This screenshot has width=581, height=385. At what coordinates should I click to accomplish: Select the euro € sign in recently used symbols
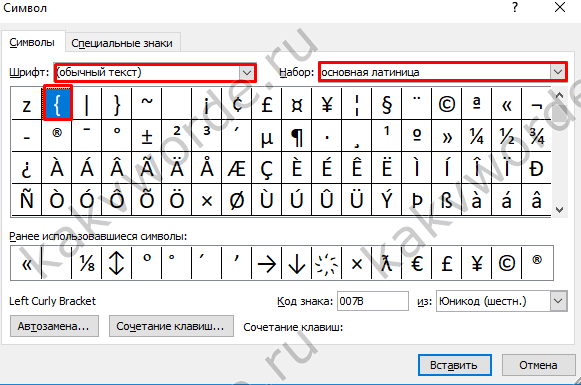pyautogui.click(x=417, y=263)
